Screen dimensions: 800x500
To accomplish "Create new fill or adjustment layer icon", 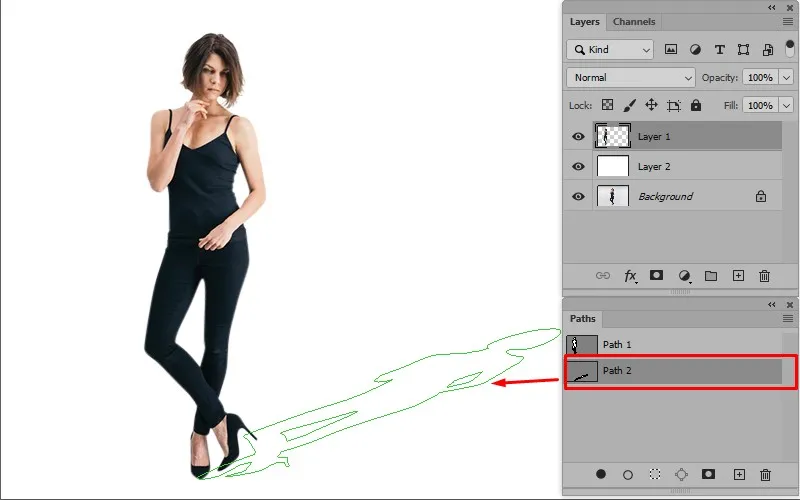I will click(x=684, y=276).
